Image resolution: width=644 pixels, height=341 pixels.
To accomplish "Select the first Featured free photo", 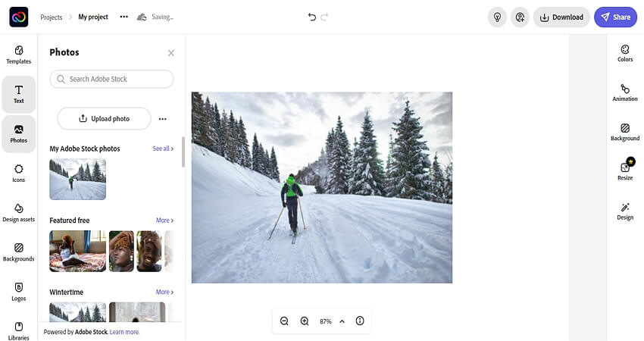I will tap(77, 251).
